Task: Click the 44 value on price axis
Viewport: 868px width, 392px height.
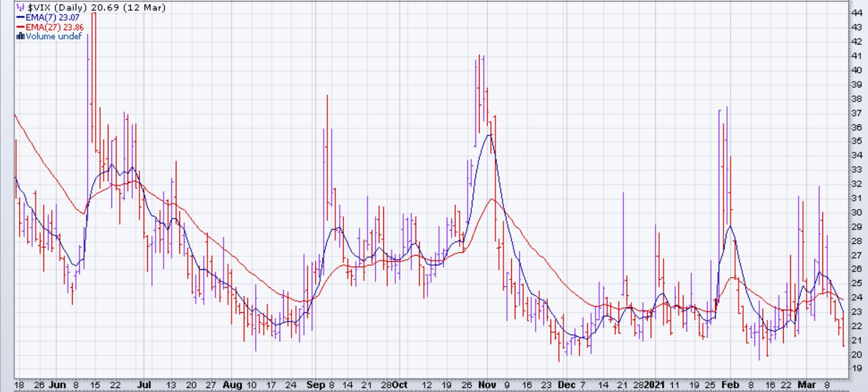Action: click(856, 13)
